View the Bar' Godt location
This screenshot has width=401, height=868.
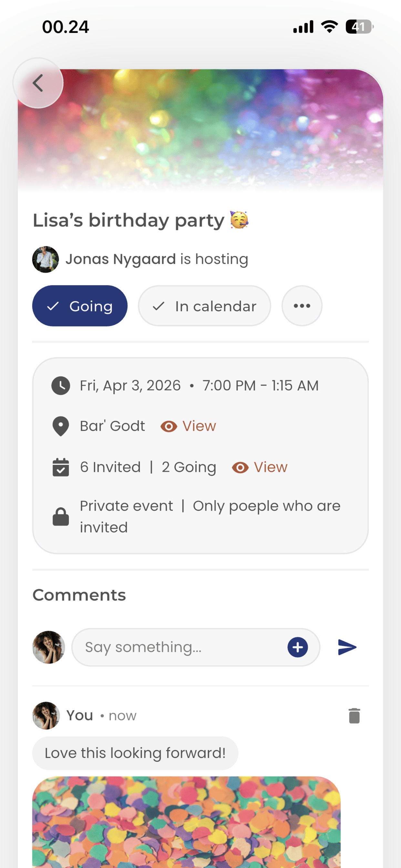[x=188, y=426]
